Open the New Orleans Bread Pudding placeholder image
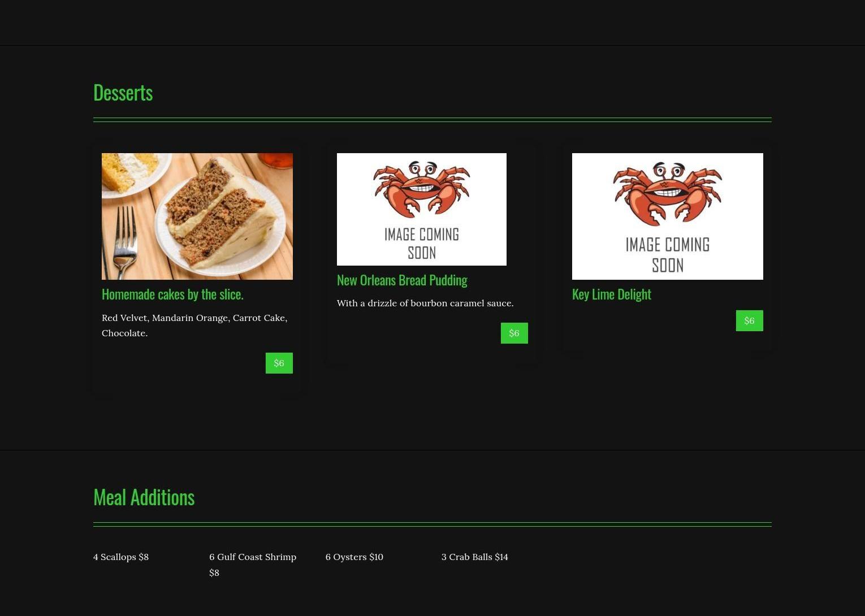Image resolution: width=865 pixels, height=616 pixels. [422, 209]
